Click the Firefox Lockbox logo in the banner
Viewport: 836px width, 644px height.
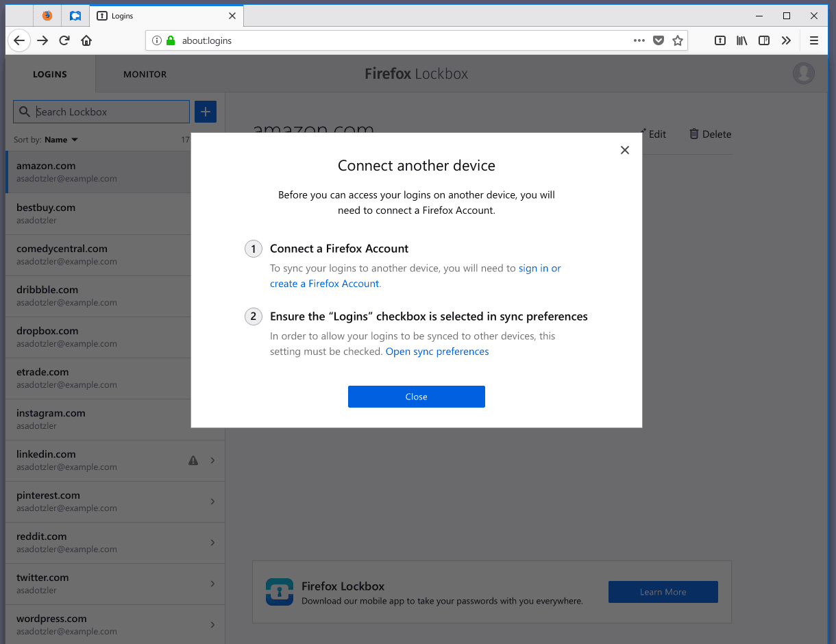click(280, 592)
